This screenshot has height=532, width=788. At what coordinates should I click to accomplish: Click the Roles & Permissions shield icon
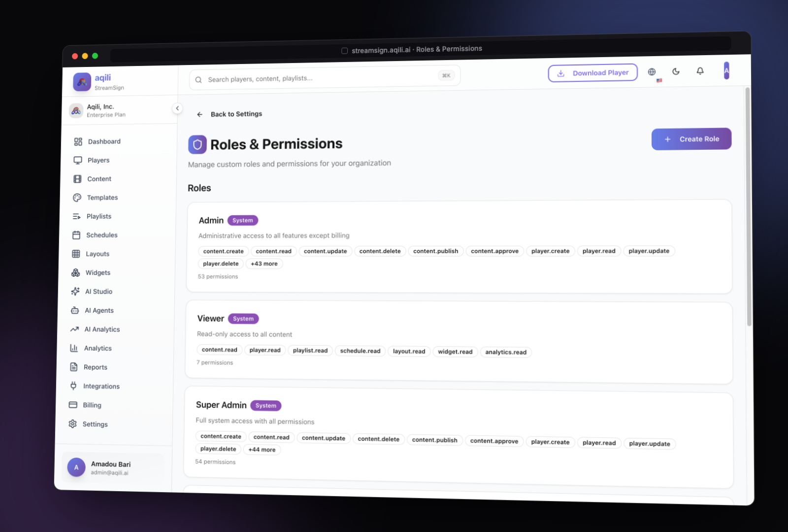coord(197,145)
